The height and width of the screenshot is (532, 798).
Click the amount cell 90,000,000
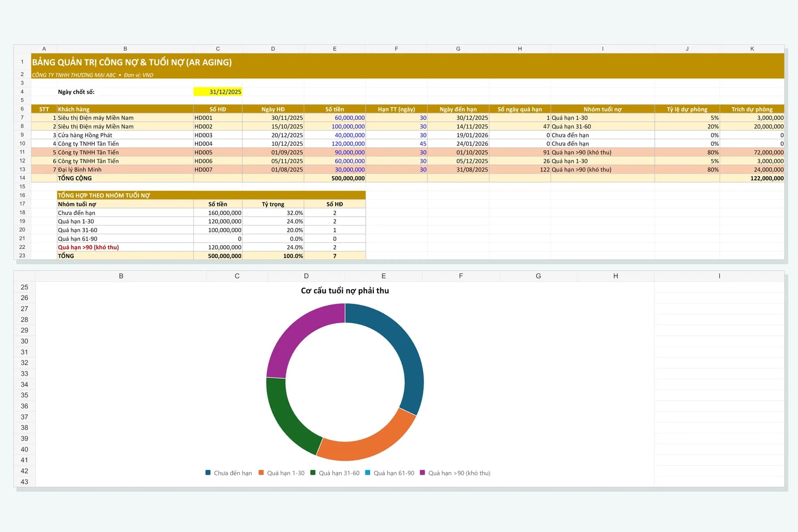[335, 152]
